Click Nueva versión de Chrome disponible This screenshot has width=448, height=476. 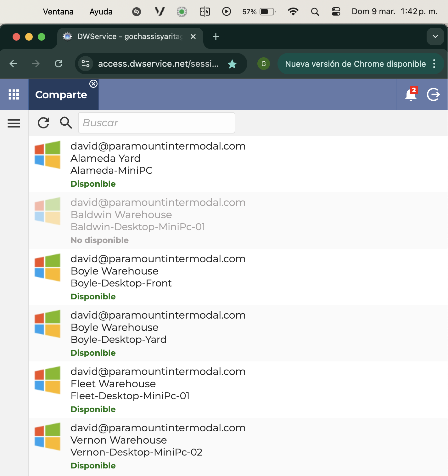[356, 64]
